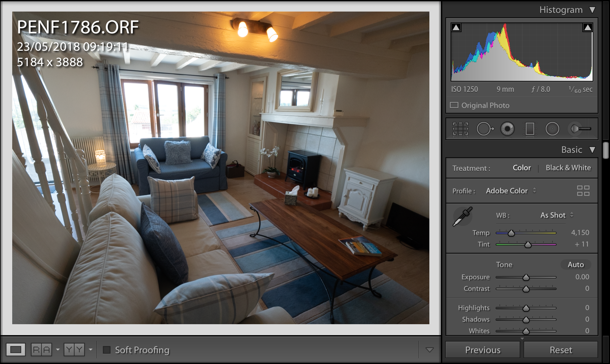Open the profile browser grid
The image size is (610, 364).
tap(583, 191)
